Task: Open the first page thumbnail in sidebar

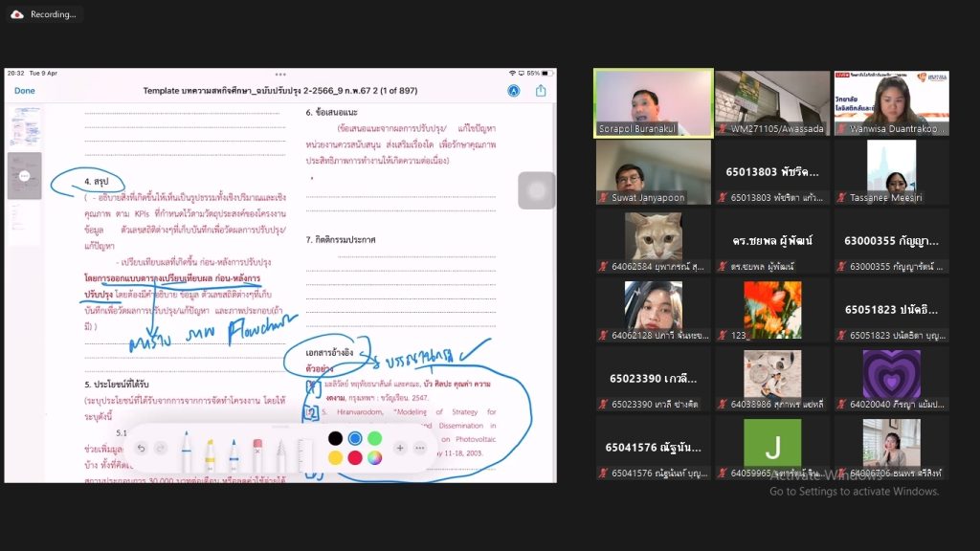Action: pyautogui.click(x=25, y=127)
